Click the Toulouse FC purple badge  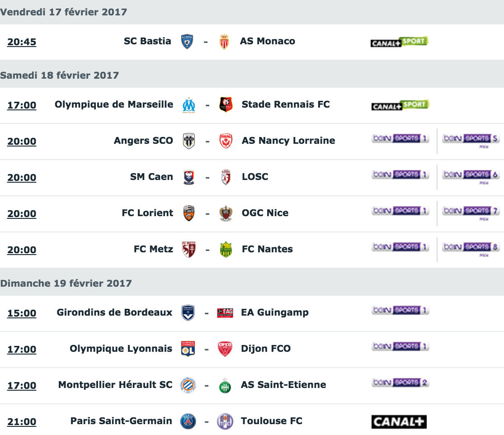click(x=225, y=421)
